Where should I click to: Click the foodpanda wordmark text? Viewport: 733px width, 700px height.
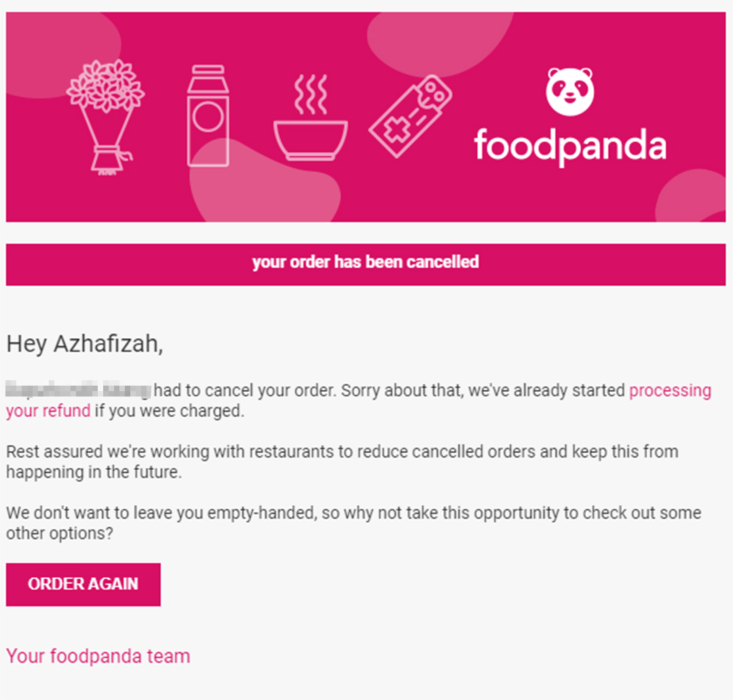point(570,147)
